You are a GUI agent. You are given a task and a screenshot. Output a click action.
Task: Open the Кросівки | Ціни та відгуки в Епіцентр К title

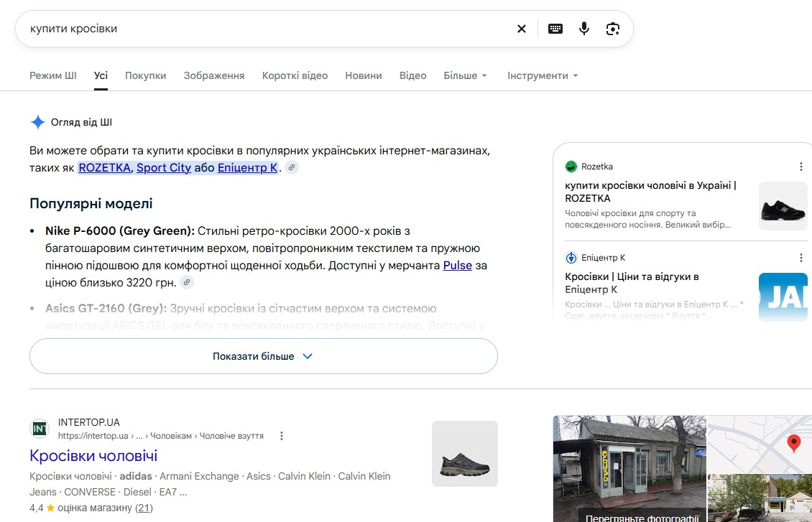[x=632, y=283]
